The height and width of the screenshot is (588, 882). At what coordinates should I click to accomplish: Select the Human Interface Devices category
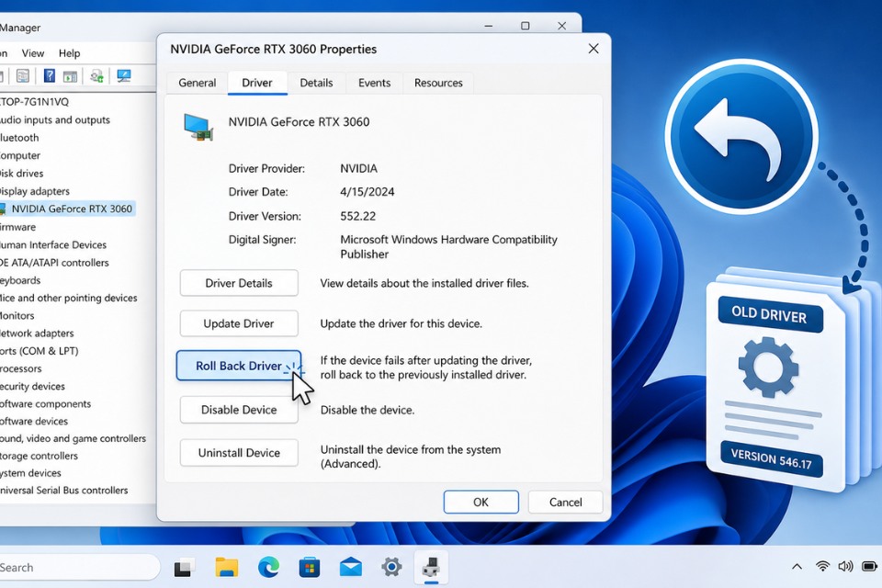(x=53, y=244)
